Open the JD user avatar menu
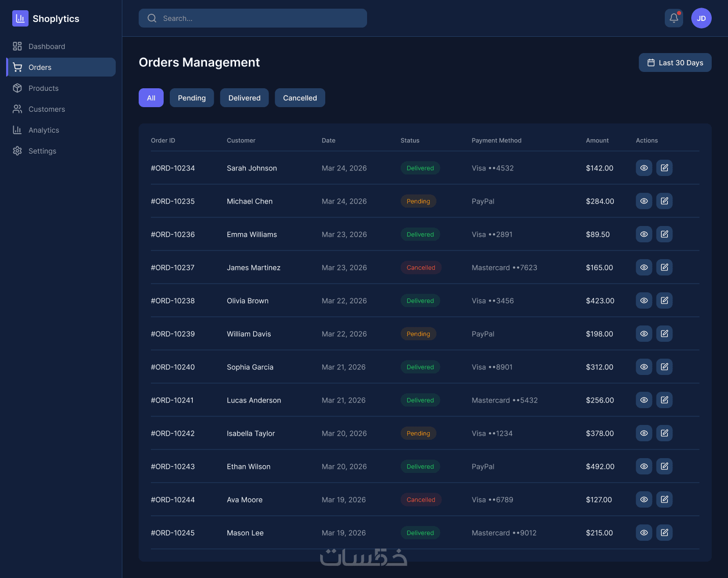This screenshot has width=728, height=578. pos(701,18)
